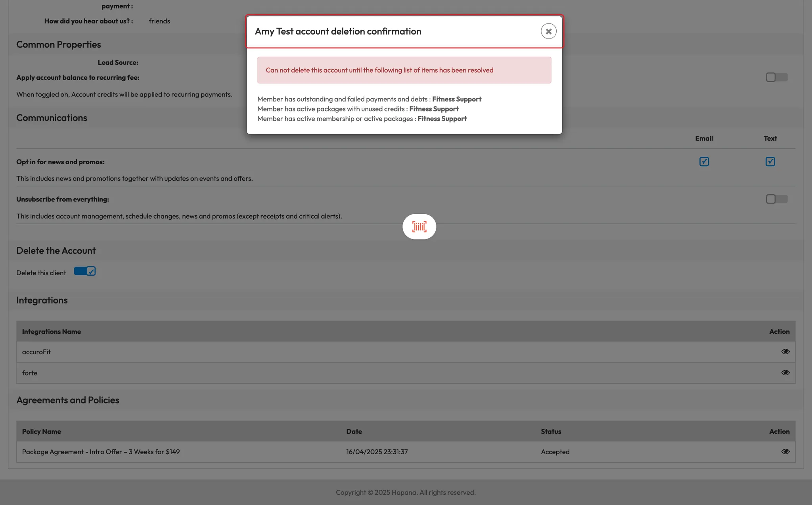This screenshot has width=812, height=505.
Task: View the forte integration eye icon
Action: pyautogui.click(x=785, y=373)
